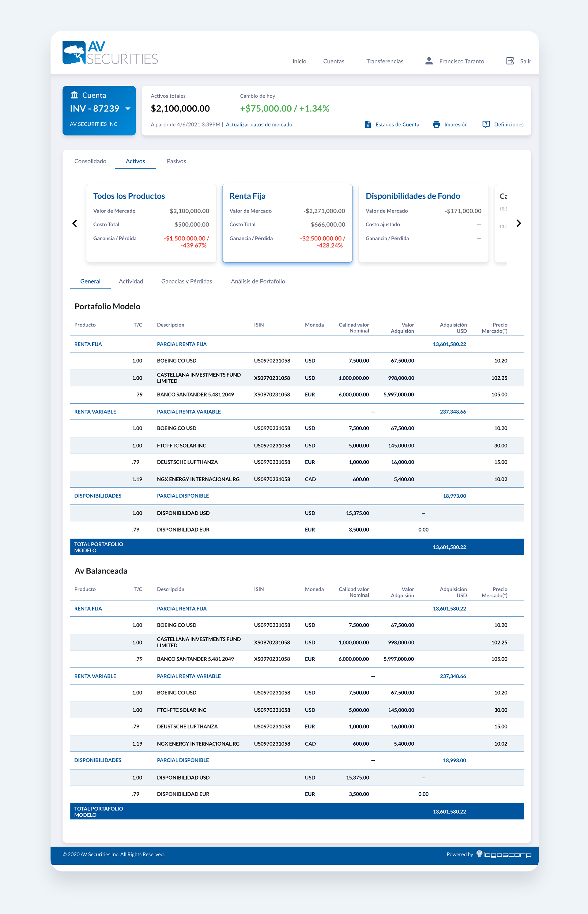The width and height of the screenshot is (588, 914).
Task: Open the Consolidado tab
Action: [90, 161]
